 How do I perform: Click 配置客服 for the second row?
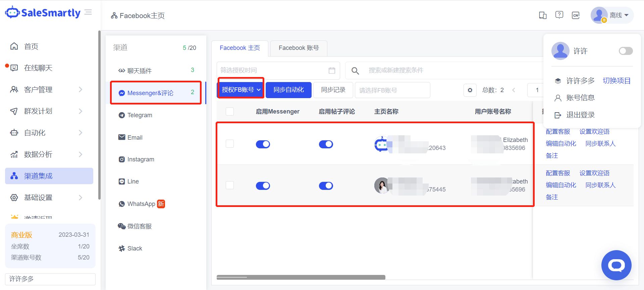[x=558, y=173]
